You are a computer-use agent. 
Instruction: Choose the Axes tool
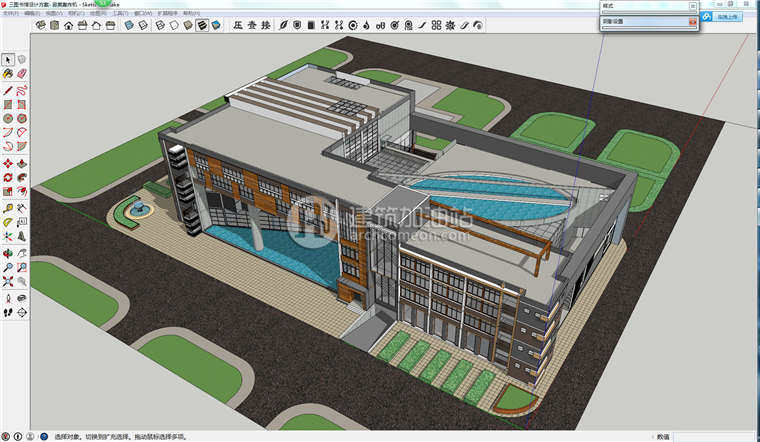[x=8, y=237]
